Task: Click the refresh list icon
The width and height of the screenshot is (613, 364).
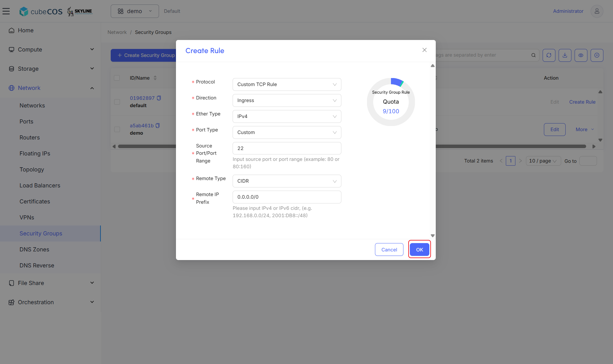Action: 549,55
